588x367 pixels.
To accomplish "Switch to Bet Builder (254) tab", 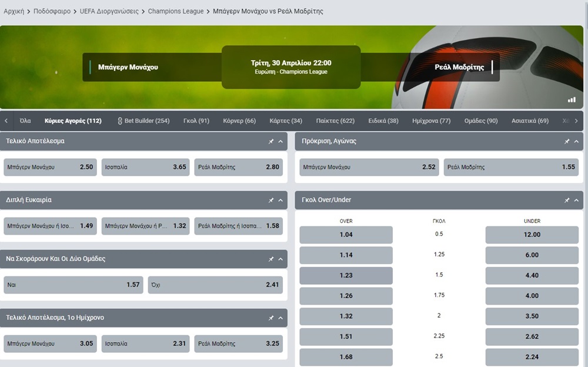I will tap(143, 121).
